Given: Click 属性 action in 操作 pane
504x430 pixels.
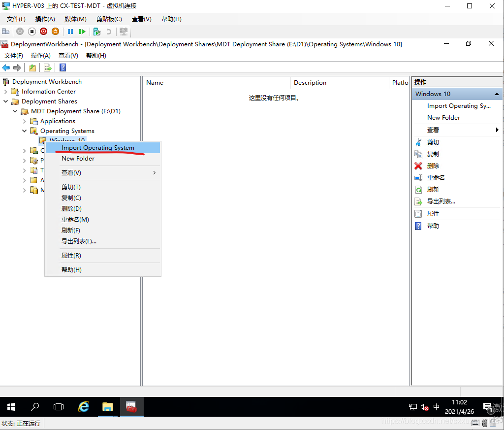Looking at the screenshot, I should click(x=433, y=214).
